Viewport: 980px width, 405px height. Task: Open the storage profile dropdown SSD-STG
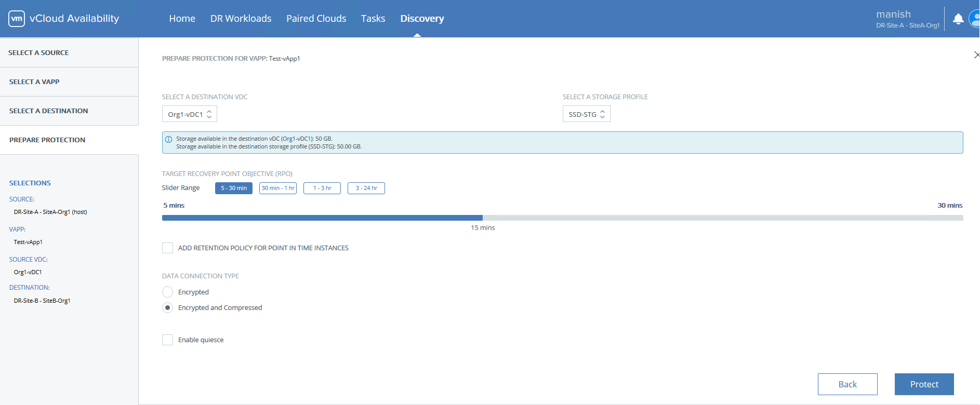[587, 114]
